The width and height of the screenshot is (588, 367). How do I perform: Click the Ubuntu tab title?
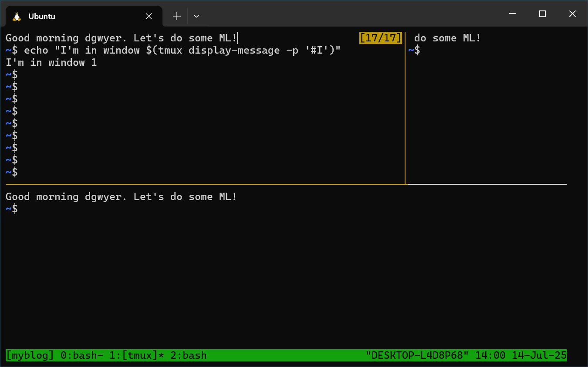(42, 17)
